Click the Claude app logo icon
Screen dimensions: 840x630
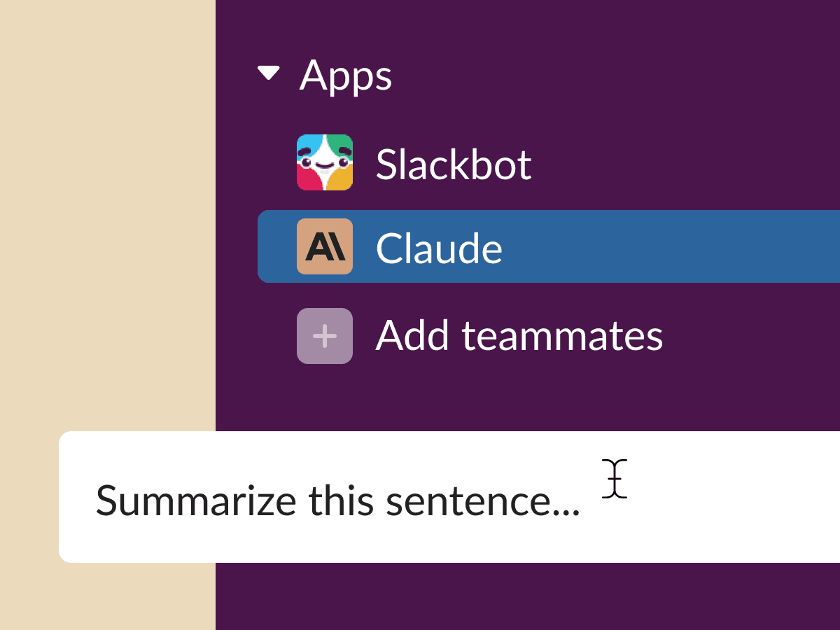(x=325, y=246)
